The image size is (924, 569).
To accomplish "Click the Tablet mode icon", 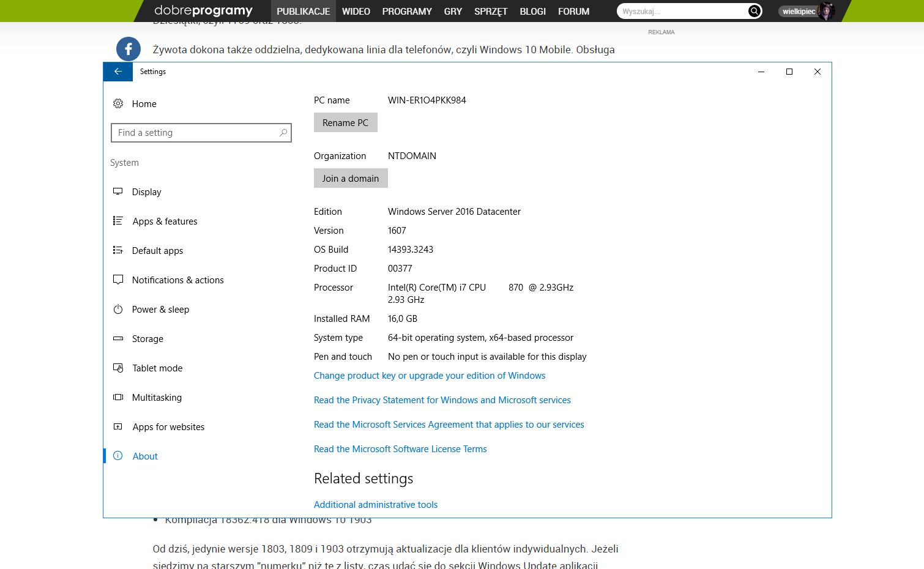I will [x=118, y=368].
